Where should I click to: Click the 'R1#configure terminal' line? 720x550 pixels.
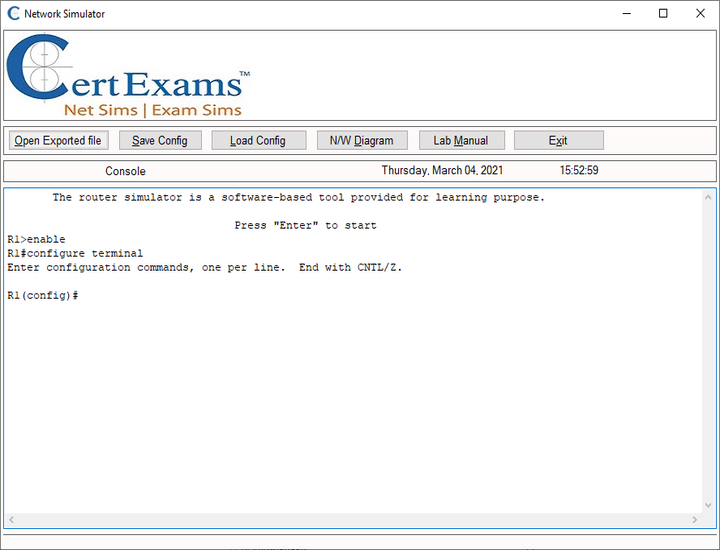(75, 253)
